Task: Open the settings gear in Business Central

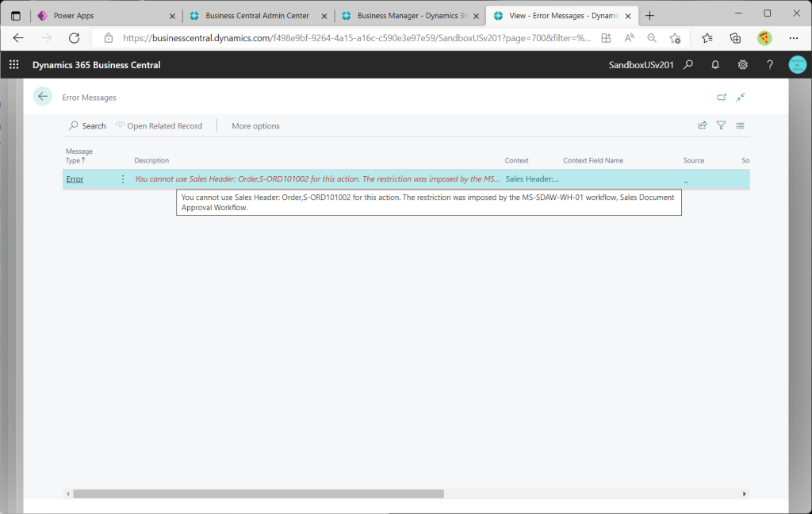Action: coord(742,65)
